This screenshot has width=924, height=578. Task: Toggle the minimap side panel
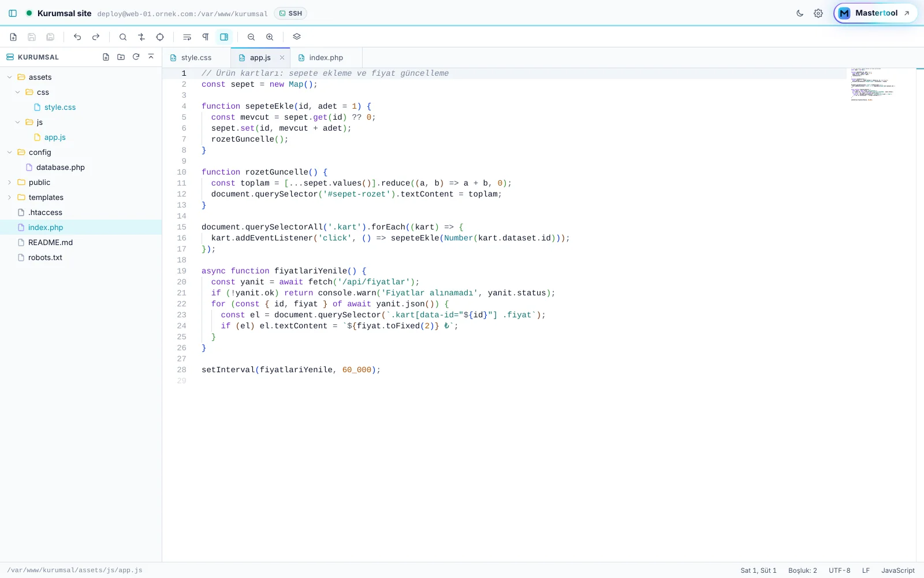click(224, 37)
